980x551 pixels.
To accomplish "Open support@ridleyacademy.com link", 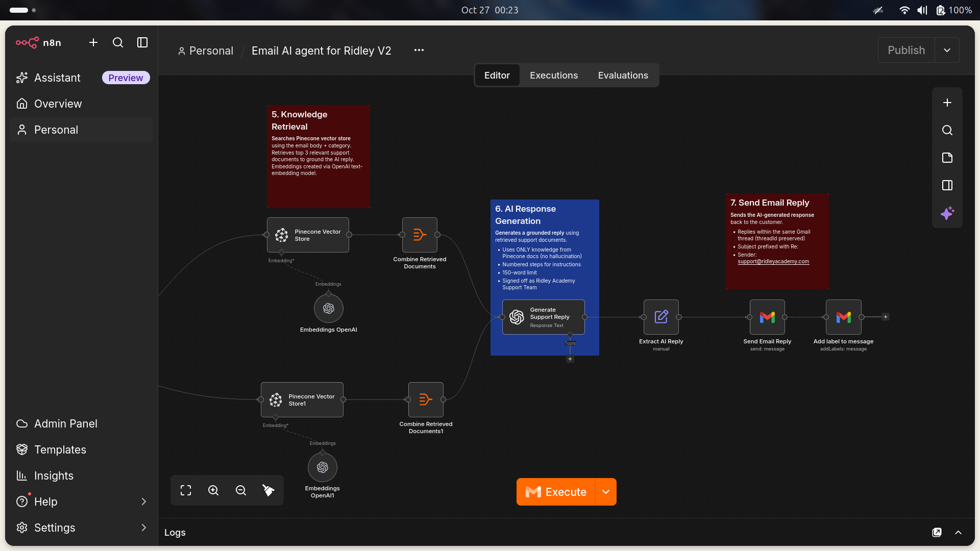I will (x=773, y=261).
